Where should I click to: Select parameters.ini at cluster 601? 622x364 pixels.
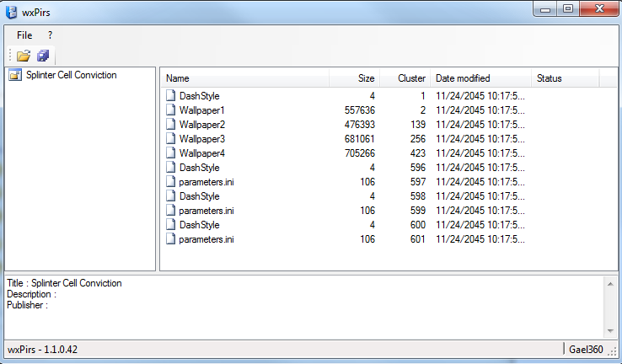tap(206, 239)
